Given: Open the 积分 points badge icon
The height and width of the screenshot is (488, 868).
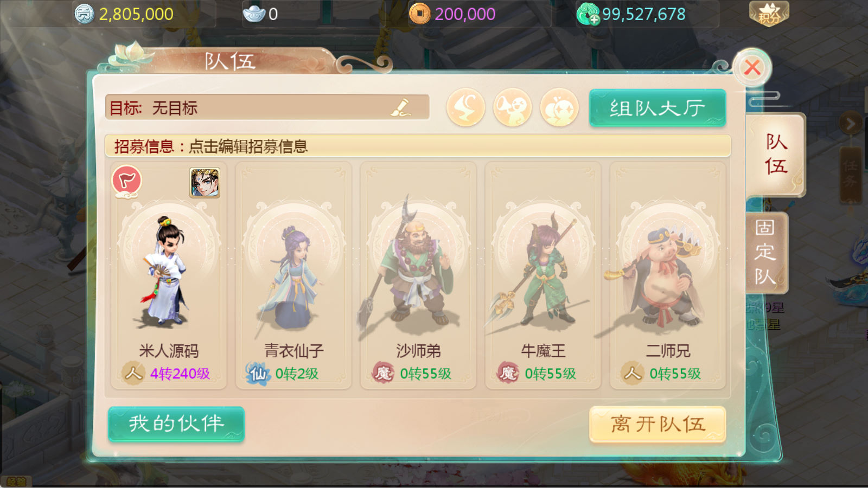Looking at the screenshot, I should (x=769, y=14).
